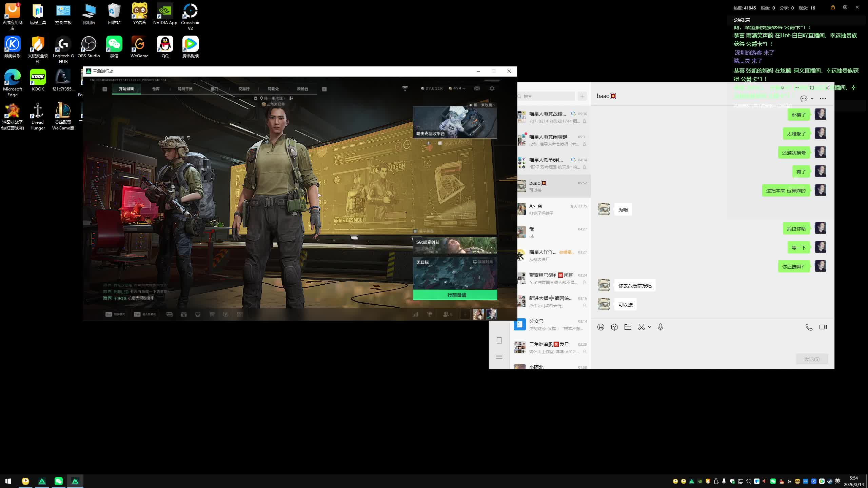This screenshot has width=868, height=488.
Task: Open WeChat send file folder icon
Action: pyautogui.click(x=628, y=327)
